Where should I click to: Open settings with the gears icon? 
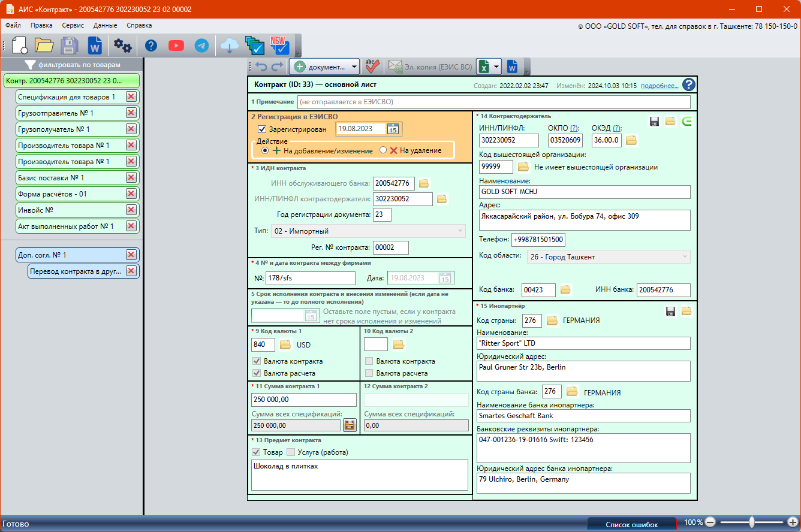click(123, 46)
